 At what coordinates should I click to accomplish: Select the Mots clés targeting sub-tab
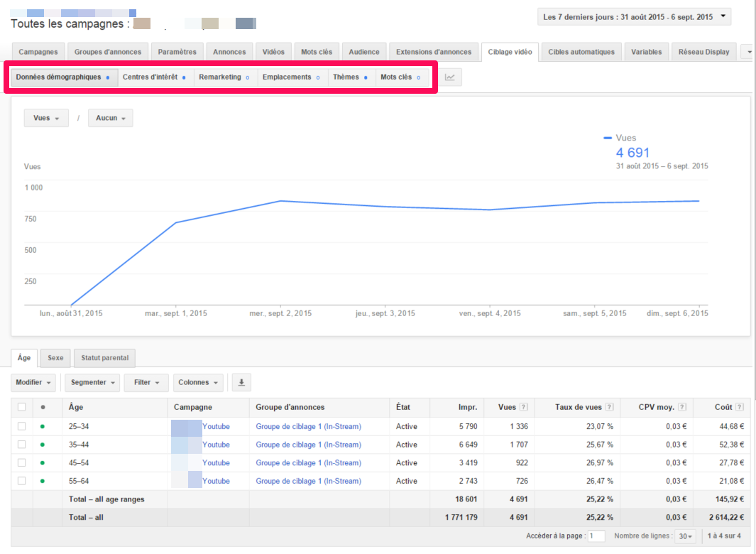tap(401, 77)
